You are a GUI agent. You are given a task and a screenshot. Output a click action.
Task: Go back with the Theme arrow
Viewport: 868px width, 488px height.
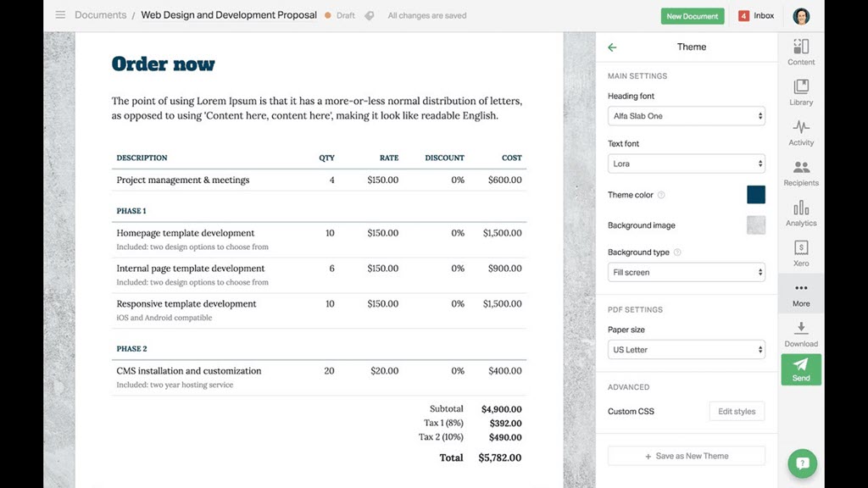click(x=612, y=47)
